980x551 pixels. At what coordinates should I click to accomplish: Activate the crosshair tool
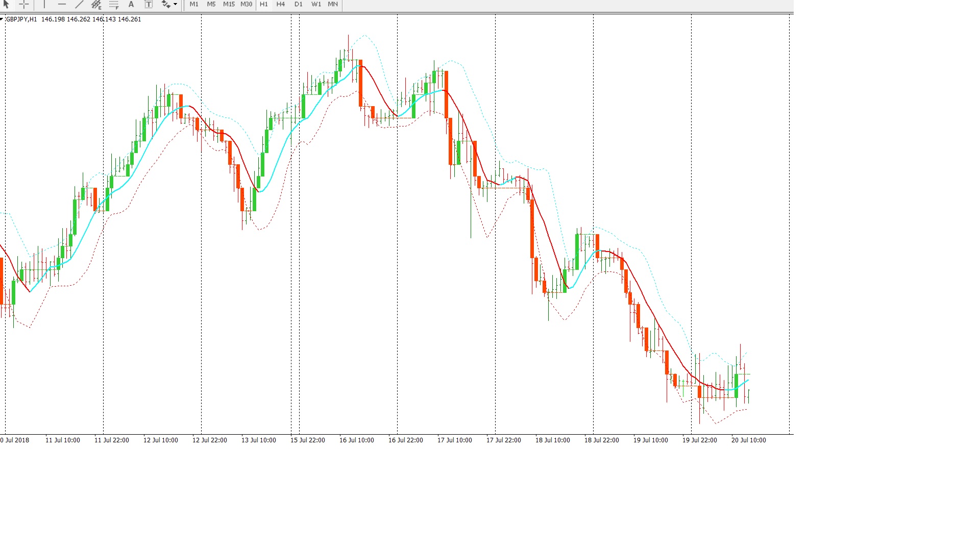pyautogui.click(x=24, y=4)
